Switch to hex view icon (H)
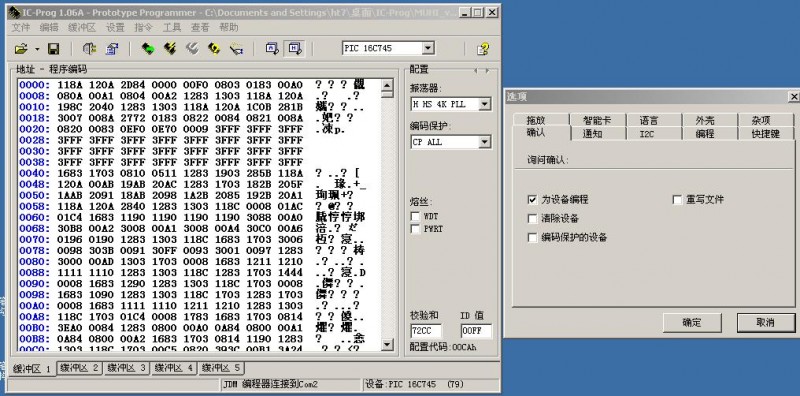The image size is (800, 396). (x=294, y=48)
